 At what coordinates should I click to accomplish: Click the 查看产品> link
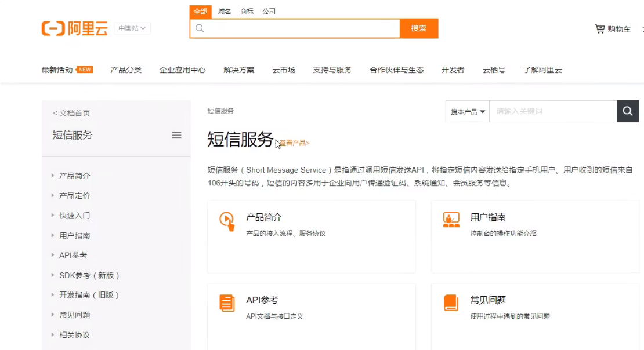(294, 143)
